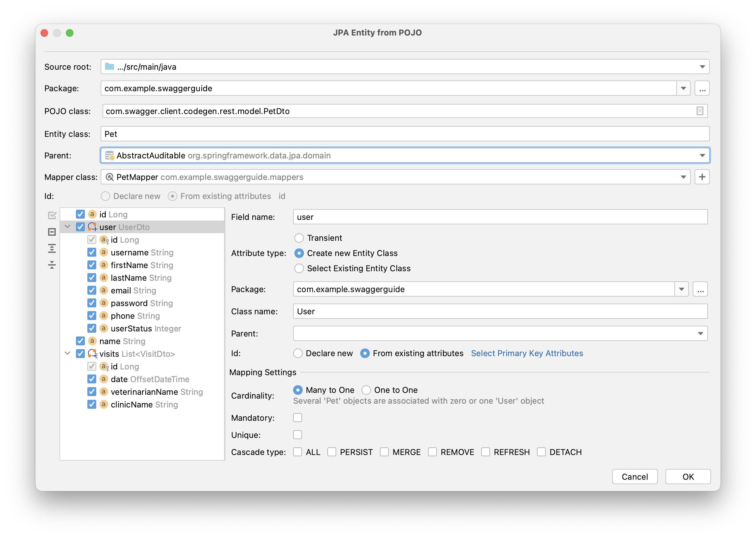Enable the Mandatory checkbox
756x538 pixels.
pyautogui.click(x=298, y=418)
